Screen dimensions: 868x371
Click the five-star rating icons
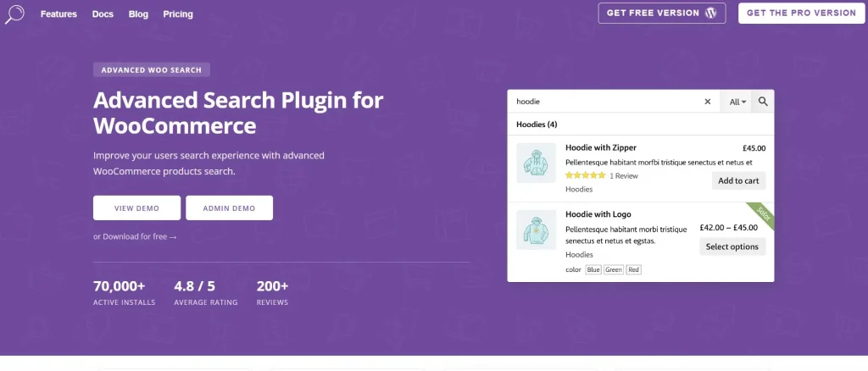point(585,176)
